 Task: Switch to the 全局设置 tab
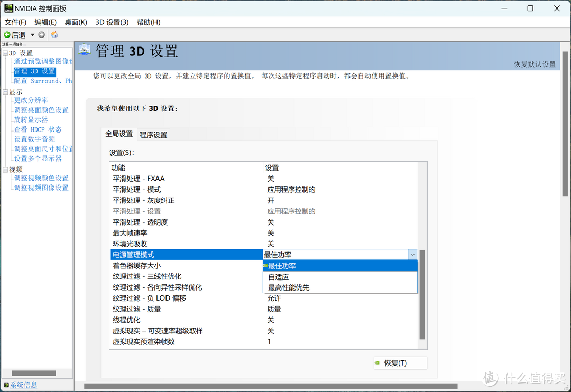pyautogui.click(x=119, y=134)
